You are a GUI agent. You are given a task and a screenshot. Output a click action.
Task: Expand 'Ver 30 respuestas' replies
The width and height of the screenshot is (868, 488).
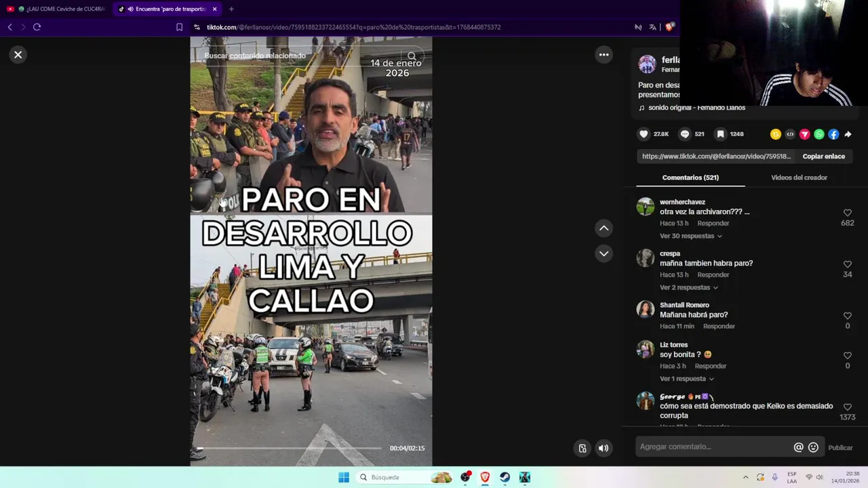pyautogui.click(x=691, y=236)
